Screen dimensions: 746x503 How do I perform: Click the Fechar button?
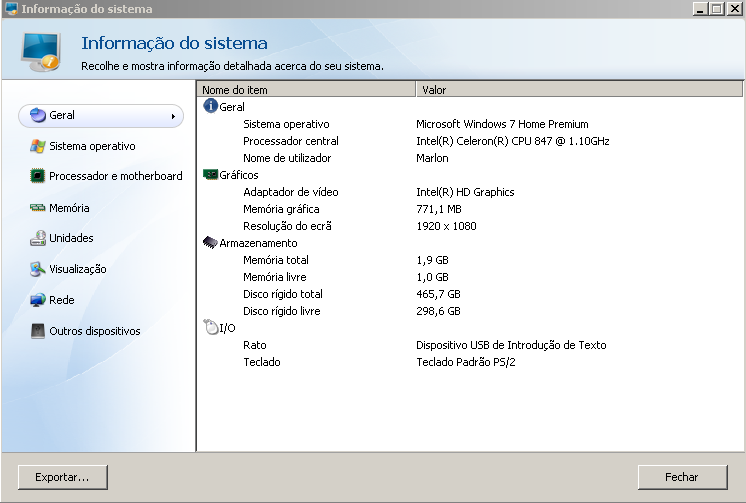click(682, 477)
